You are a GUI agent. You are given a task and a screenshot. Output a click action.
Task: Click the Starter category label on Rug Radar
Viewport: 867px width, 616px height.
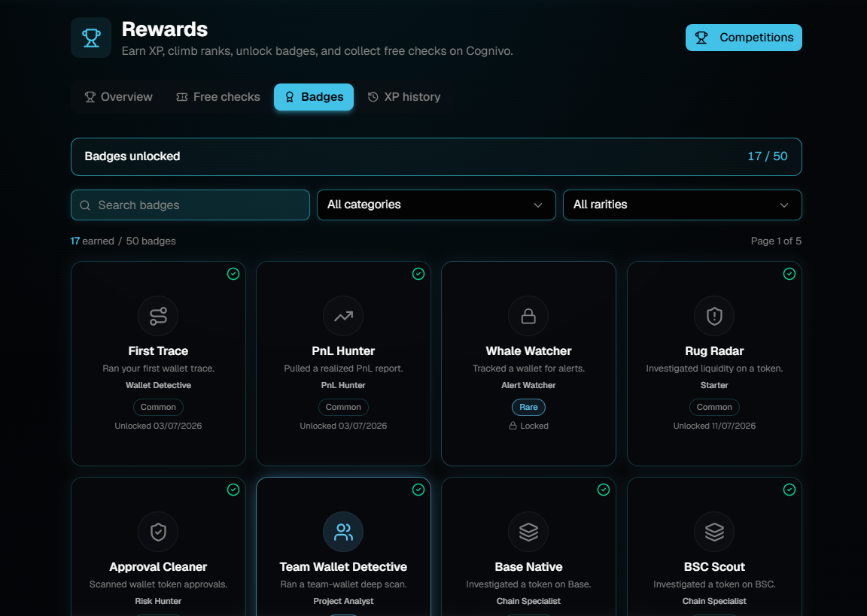pyautogui.click(x=714, y=385)
